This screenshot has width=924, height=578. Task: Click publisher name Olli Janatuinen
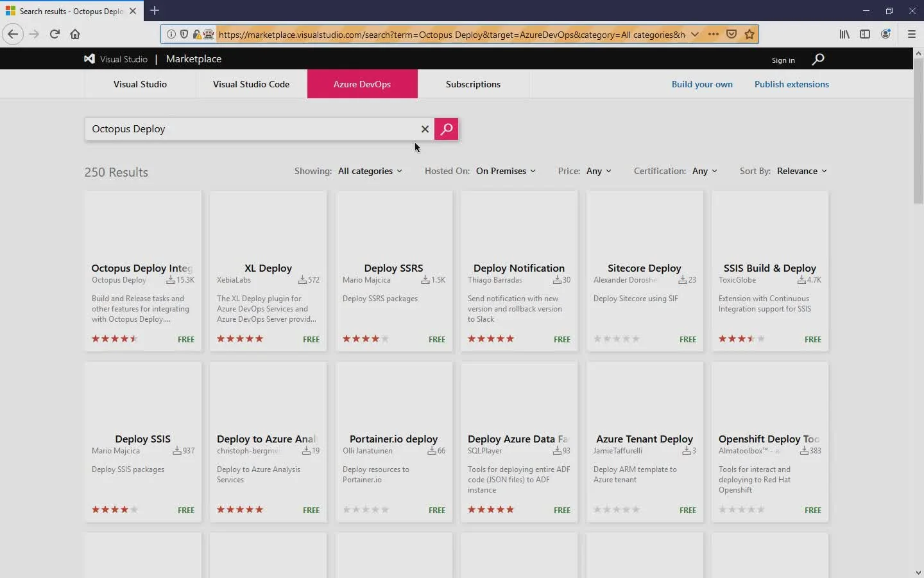coord(367,451)
